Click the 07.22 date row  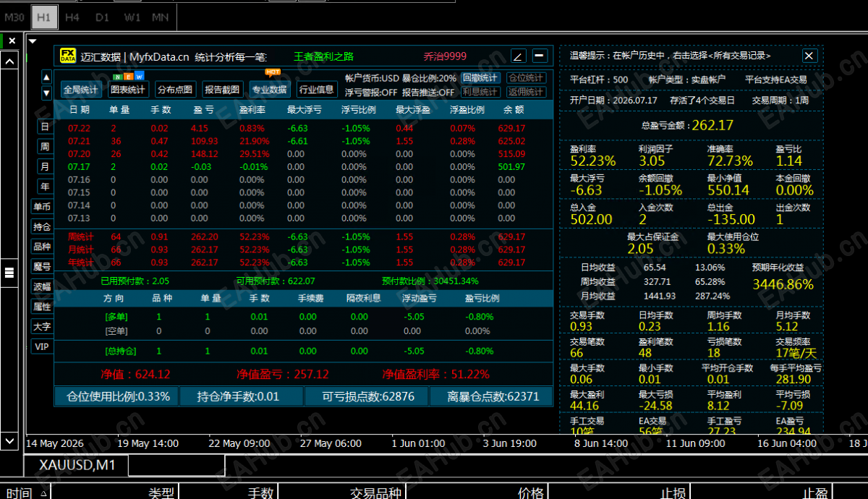pos(304,128)
